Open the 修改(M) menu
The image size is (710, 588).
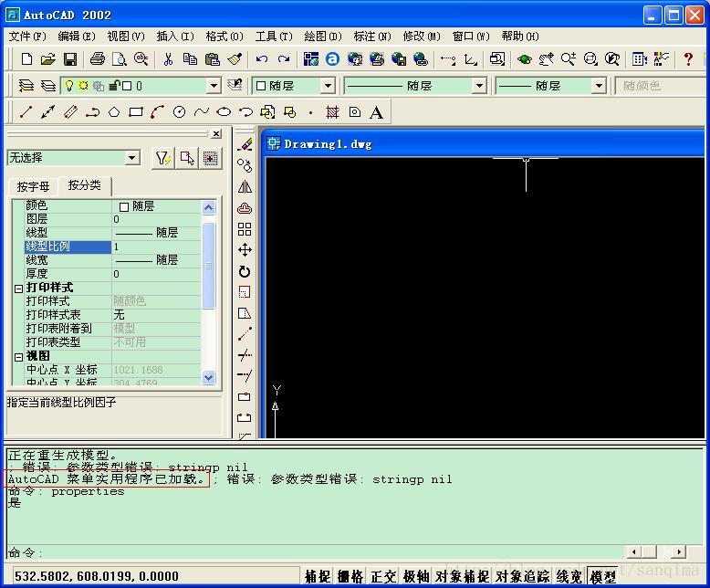[422, 36]
